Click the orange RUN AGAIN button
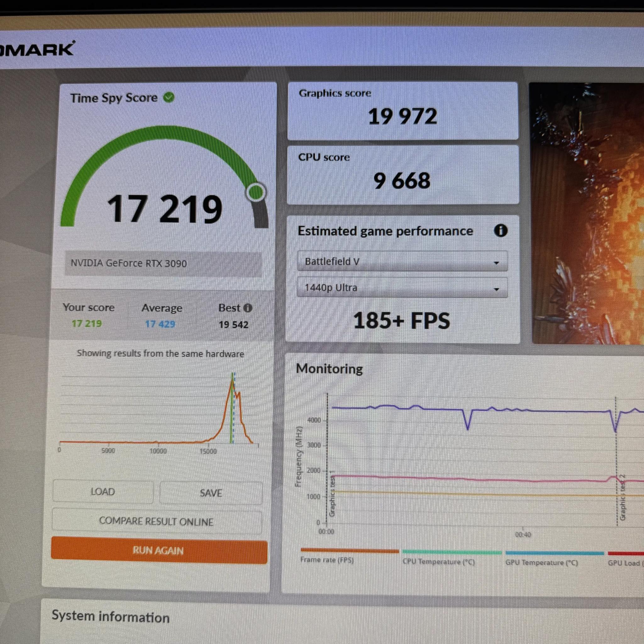This screenshot has height=644, width=644. pyautogui.click(x=159, y=550)
